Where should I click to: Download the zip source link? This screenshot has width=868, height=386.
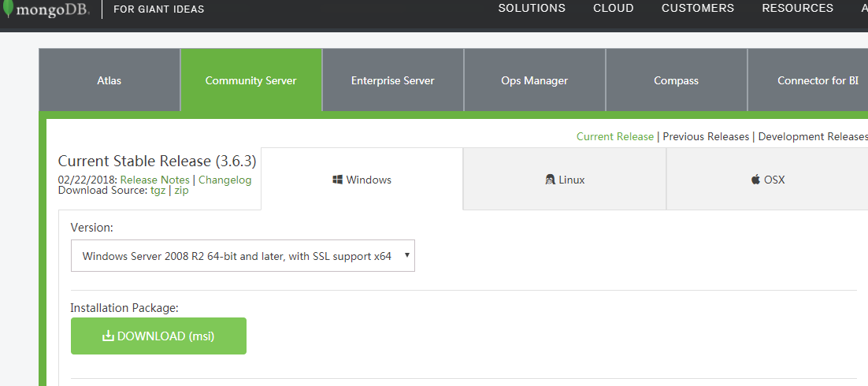pos(182,191)
